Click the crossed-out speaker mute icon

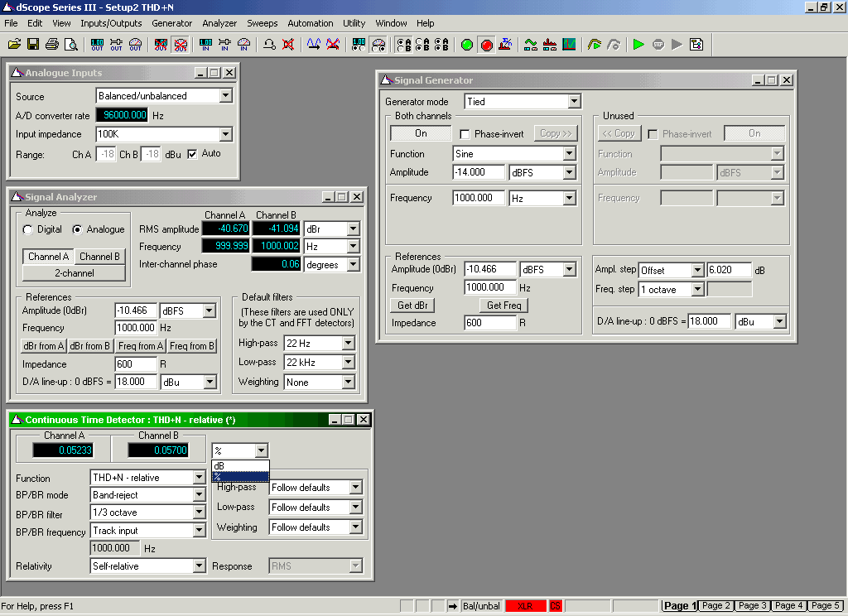[288, 45]
